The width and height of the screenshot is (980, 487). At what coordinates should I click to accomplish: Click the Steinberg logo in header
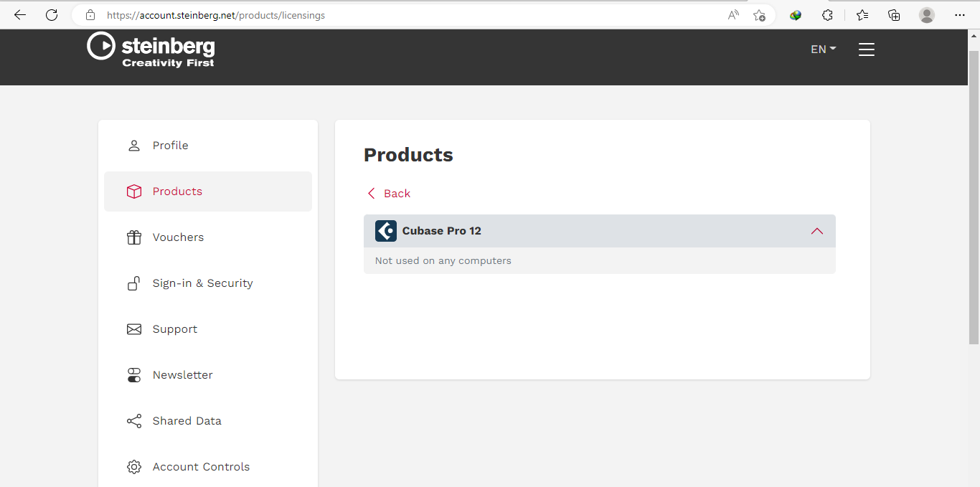[x=151, y=49]
